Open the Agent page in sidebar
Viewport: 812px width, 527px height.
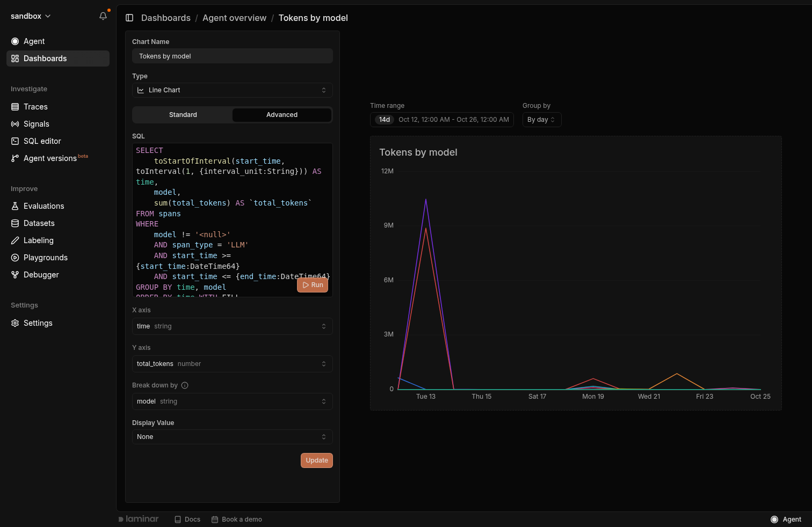tap(58, 41)
